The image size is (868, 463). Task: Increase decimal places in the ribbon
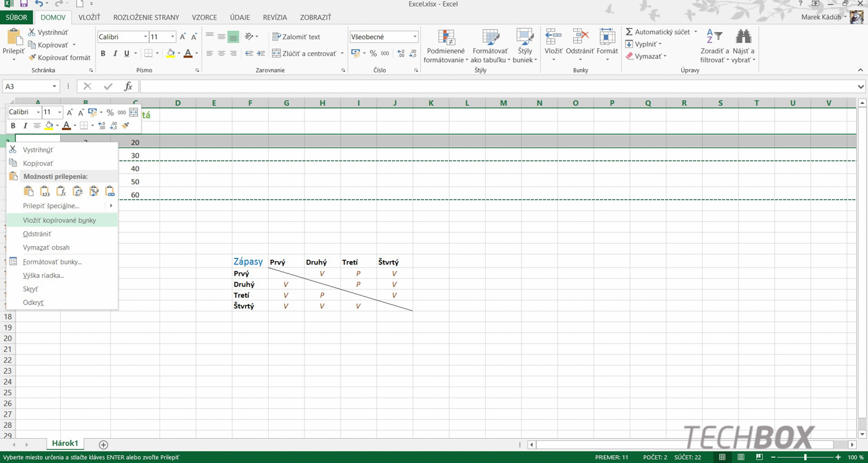pos(401,54)
